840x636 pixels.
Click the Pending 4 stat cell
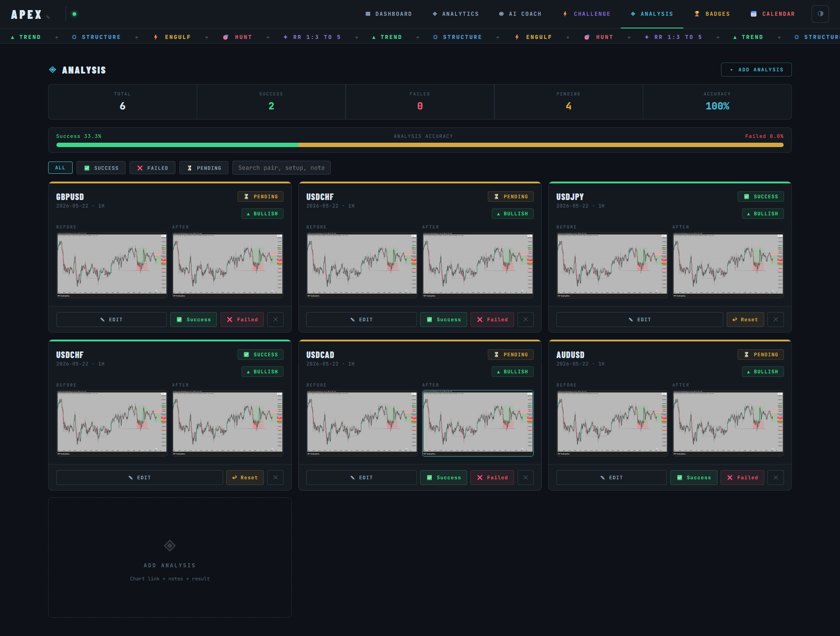click(568, 102)
